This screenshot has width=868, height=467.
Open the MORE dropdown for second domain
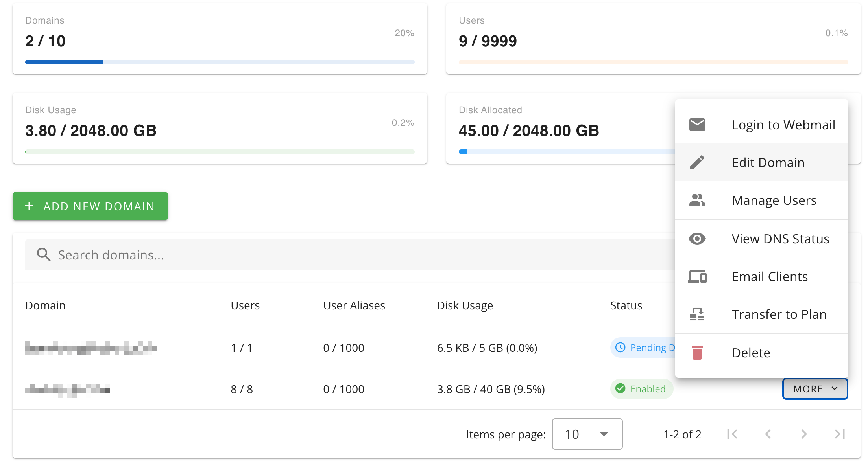coord(815,389)
